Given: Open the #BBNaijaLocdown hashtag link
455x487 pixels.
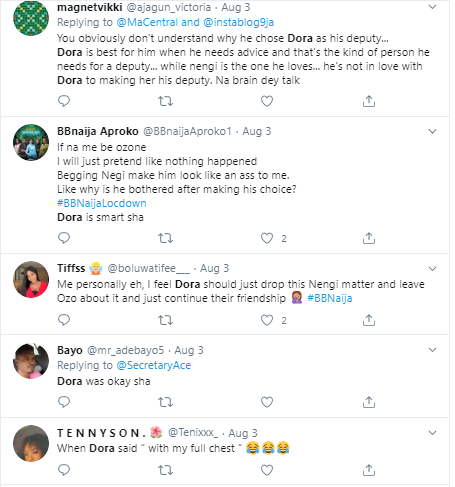Looking at the screenshot, I should point(102,203).
